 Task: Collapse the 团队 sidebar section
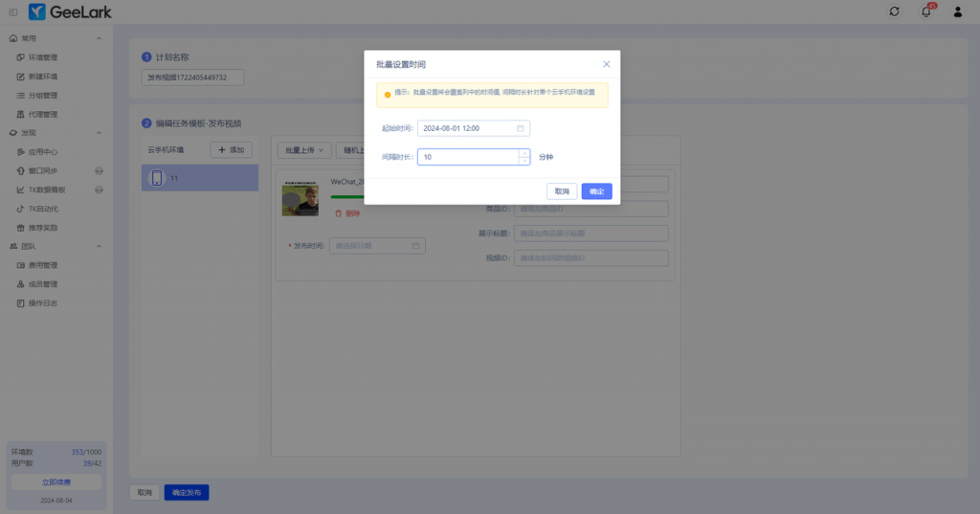coord(100,246)
